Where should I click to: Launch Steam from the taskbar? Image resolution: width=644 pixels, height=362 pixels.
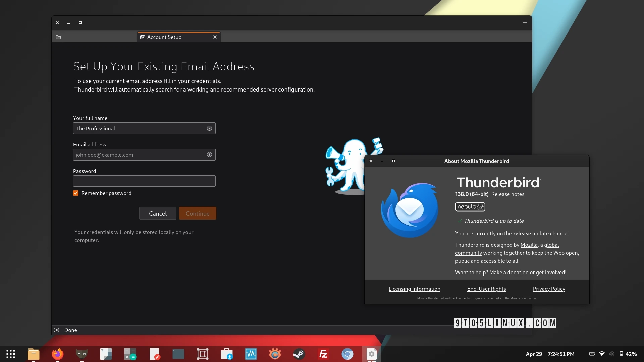(x=299, y=354)
